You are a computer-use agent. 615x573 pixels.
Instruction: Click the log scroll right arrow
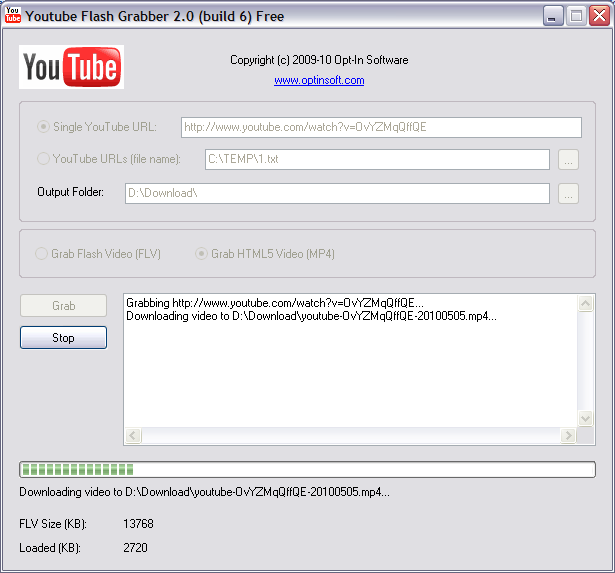point(568,435)
